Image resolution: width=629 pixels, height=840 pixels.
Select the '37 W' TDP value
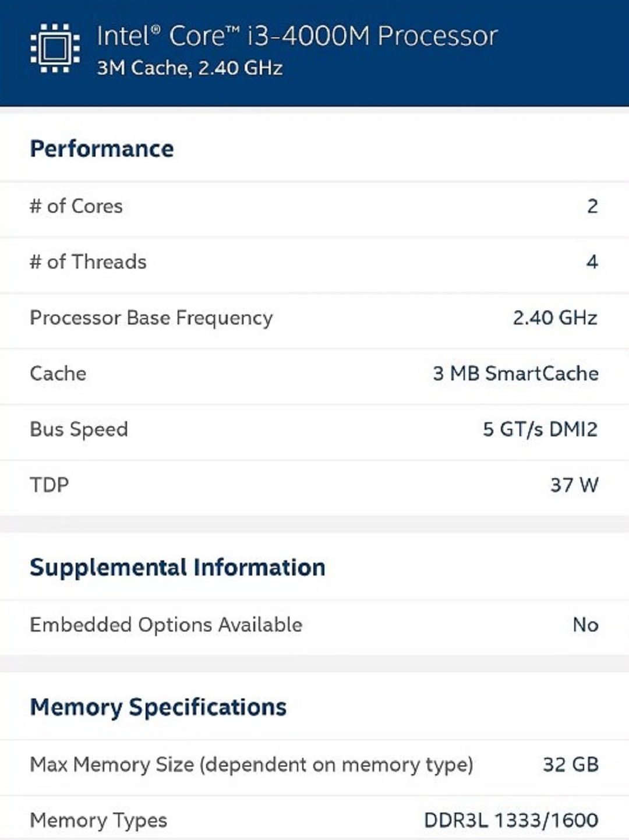coord(574,485)
